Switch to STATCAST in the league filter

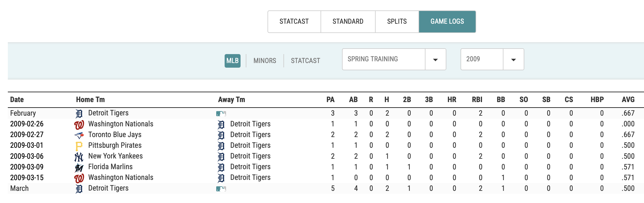305,61
